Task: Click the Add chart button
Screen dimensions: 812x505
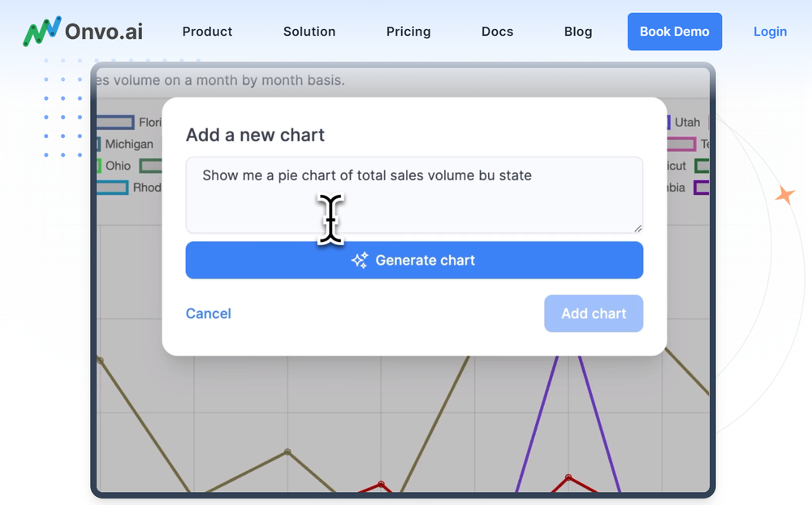Action: 594,313
